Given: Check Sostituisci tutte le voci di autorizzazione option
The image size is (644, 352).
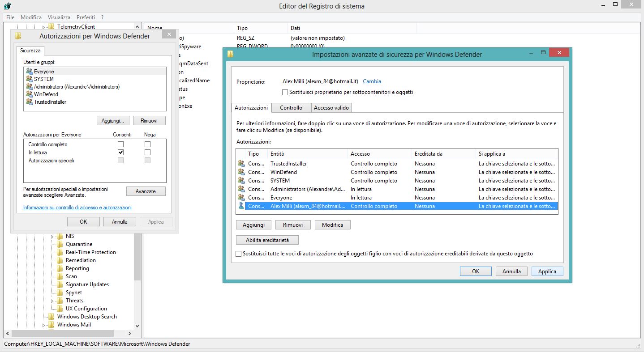Looking at the screenshot, I should (x=239, y=254).
